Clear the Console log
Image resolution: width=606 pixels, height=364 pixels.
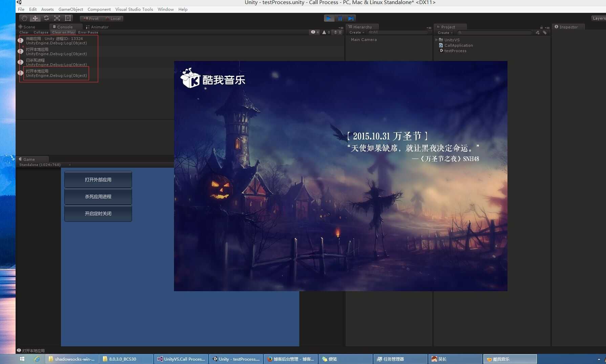pyautogui.click(x=24, y=33)
